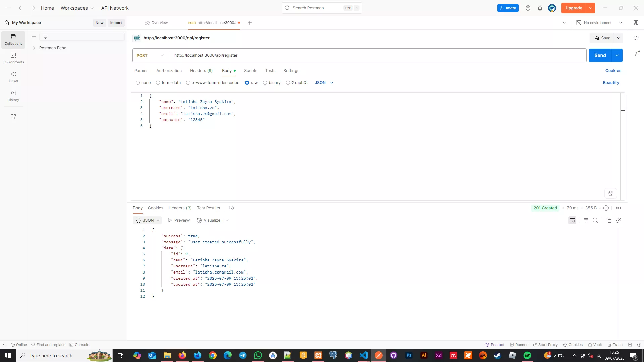Switch to the Scripts tab
The width and height of the screenshot is (644, 362).
coord(251,71)
